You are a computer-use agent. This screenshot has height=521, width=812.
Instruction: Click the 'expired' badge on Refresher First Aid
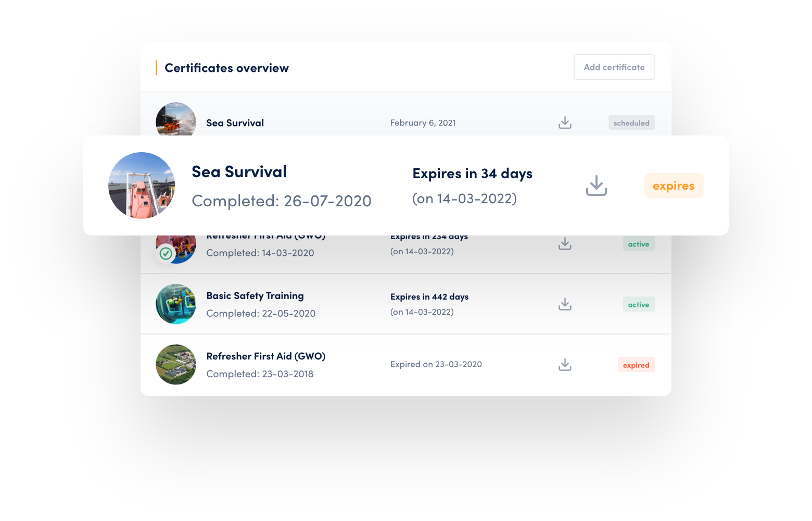pos(636,365)
